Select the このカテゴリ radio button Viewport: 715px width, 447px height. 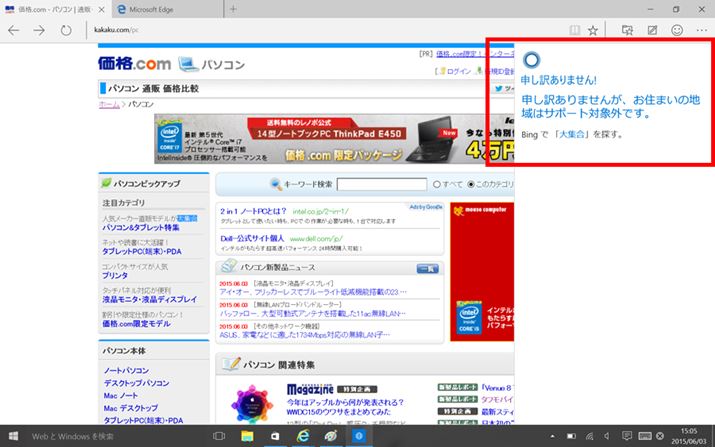469,184
